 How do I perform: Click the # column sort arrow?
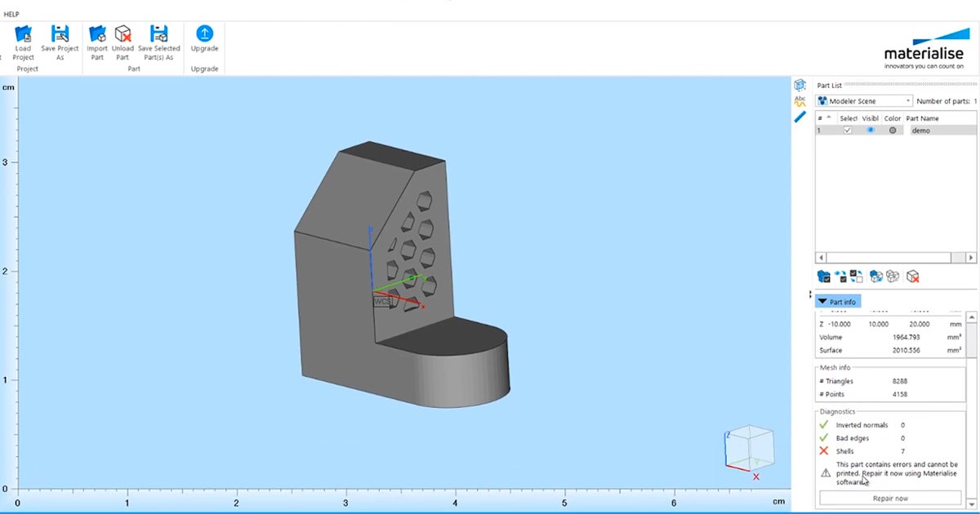tap(828, 118)
